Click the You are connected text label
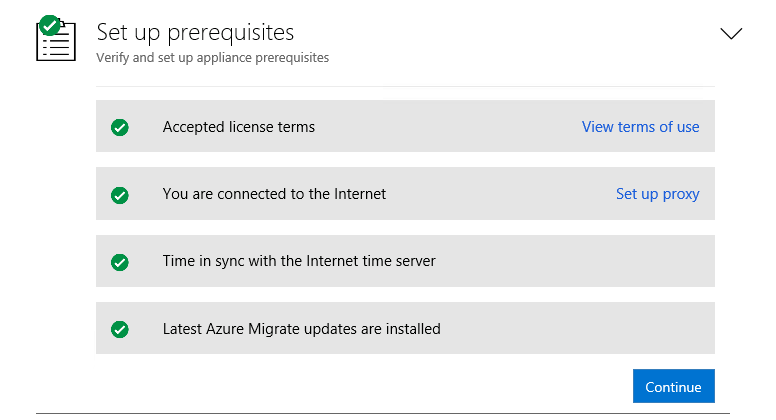 274,194
